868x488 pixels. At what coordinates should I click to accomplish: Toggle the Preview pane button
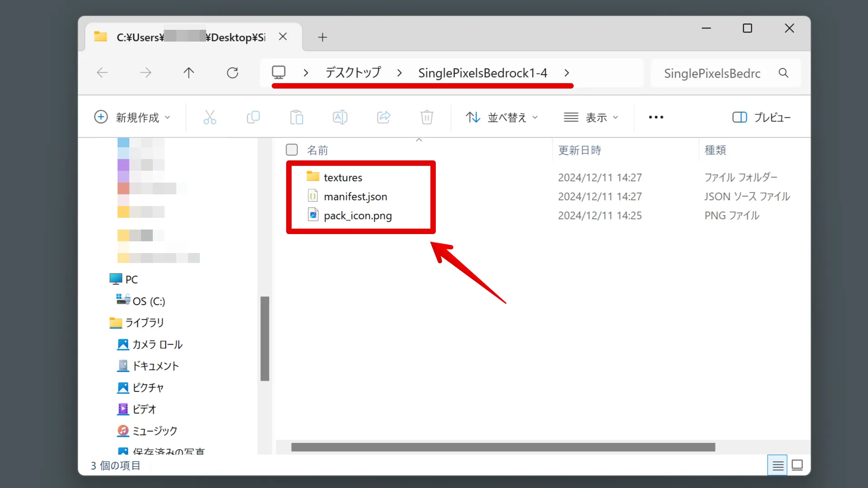(761, 117)
